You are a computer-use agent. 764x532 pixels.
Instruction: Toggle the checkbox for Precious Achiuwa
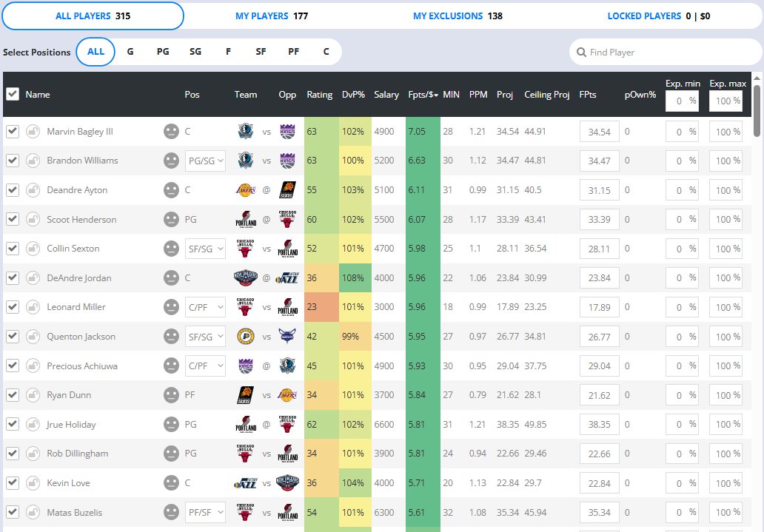pos(13,366)
